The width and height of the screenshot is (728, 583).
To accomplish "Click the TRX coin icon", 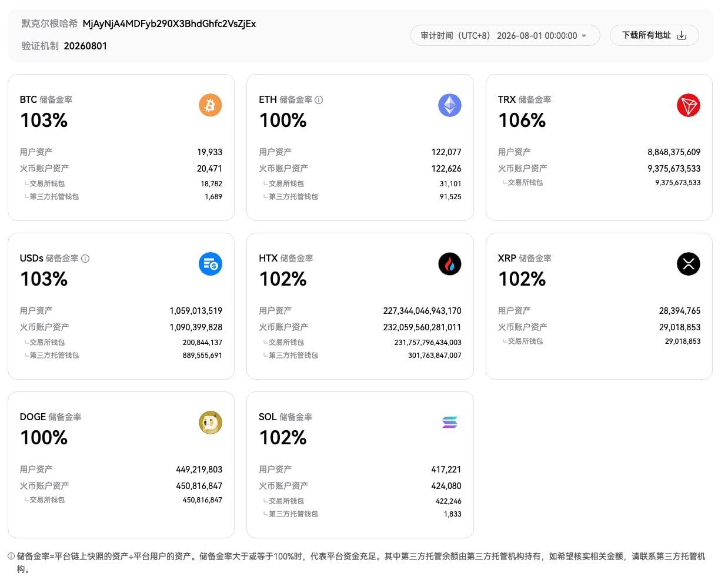I will [689, 106].
